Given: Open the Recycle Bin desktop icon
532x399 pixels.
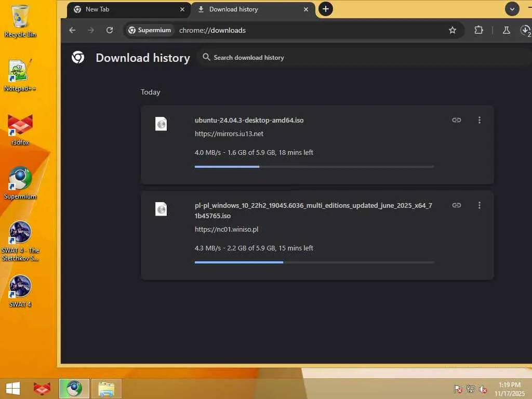Looking at the screenshot, I should 20,21.
